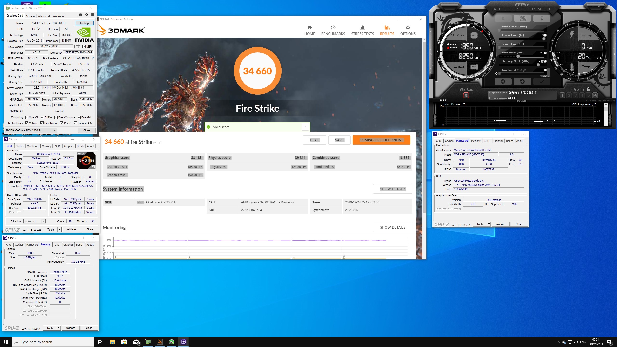Toggle Auto fan speed in Afterburner
617x364 pixels.
(x=546, y=76)
